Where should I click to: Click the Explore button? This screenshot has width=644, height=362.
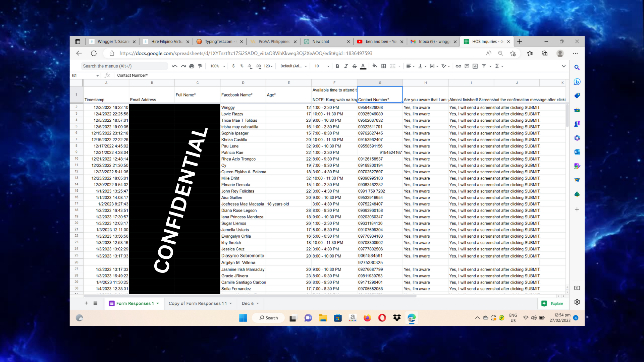tap(552, 303)
